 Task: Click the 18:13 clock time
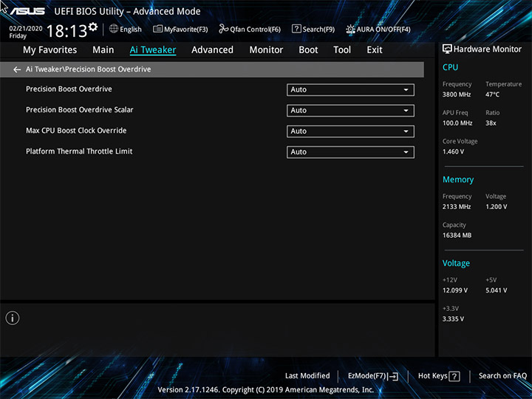point(66,31)
